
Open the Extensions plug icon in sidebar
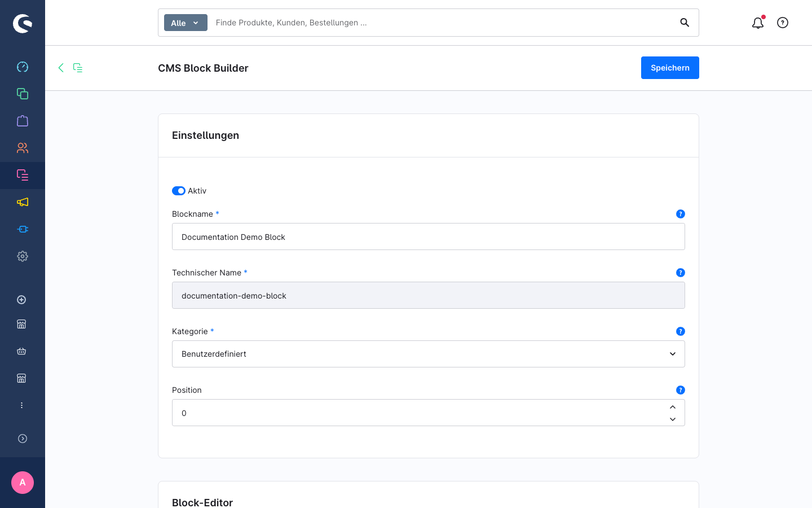coord(23,229)
